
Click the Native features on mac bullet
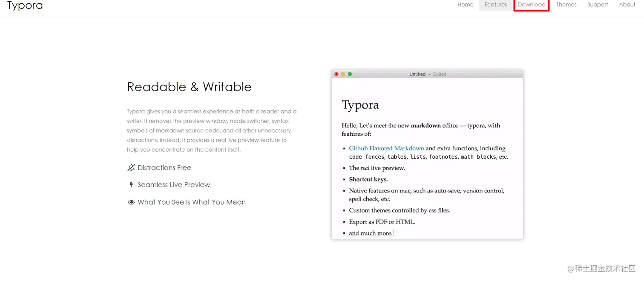click(x=427, y=195)
